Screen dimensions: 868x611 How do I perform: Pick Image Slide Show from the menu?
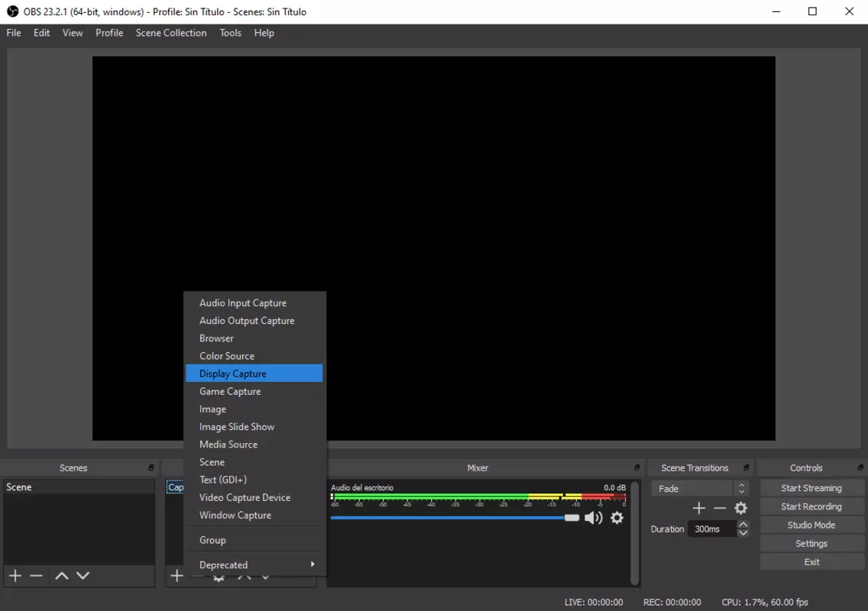pyautogui.click(x=254, y=427)
